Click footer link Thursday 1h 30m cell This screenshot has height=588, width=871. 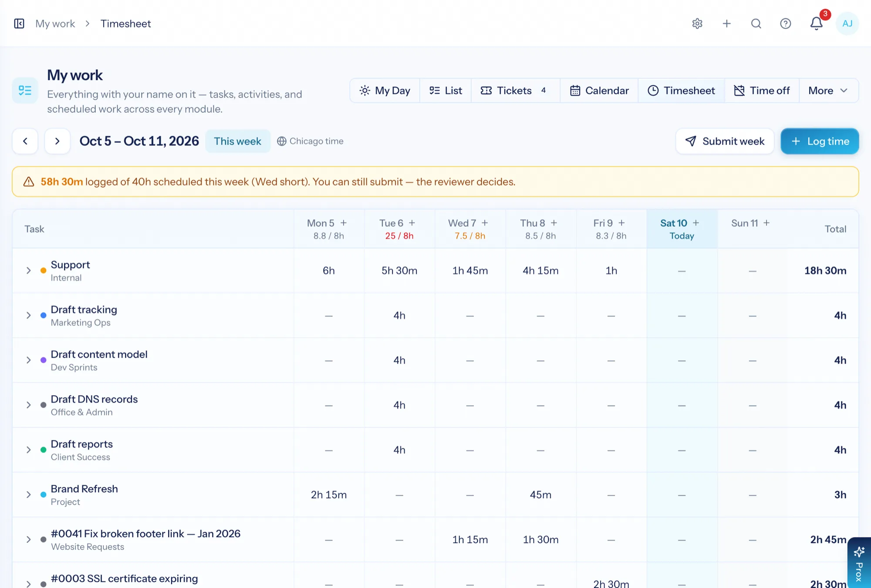pyautogui.click(x=540, y=539)
